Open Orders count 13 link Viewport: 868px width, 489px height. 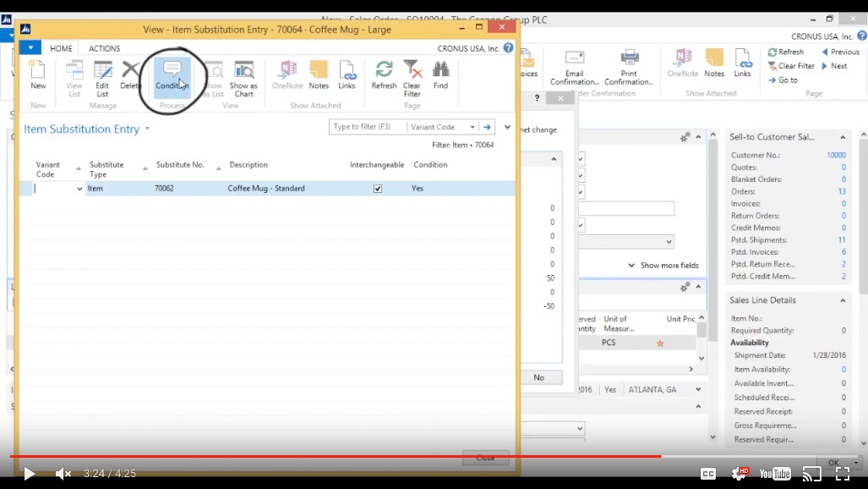tap(842, 192)
